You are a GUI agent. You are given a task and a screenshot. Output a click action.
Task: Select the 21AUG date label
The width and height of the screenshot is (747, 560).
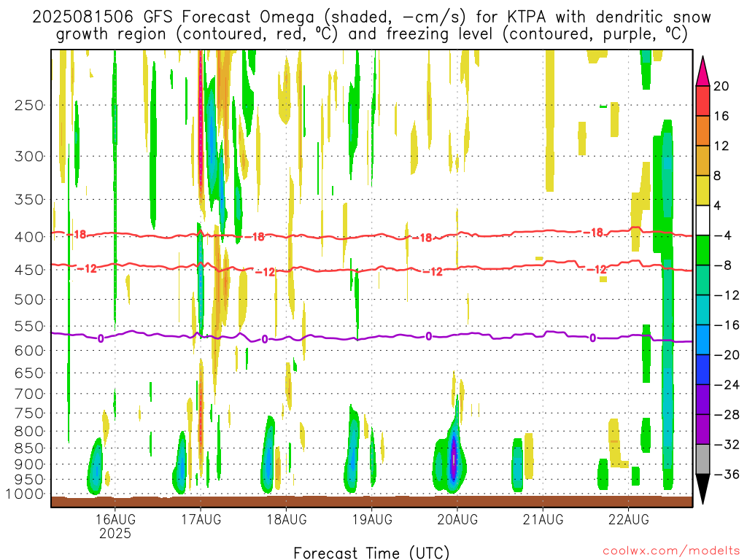[x=543, y=519]
